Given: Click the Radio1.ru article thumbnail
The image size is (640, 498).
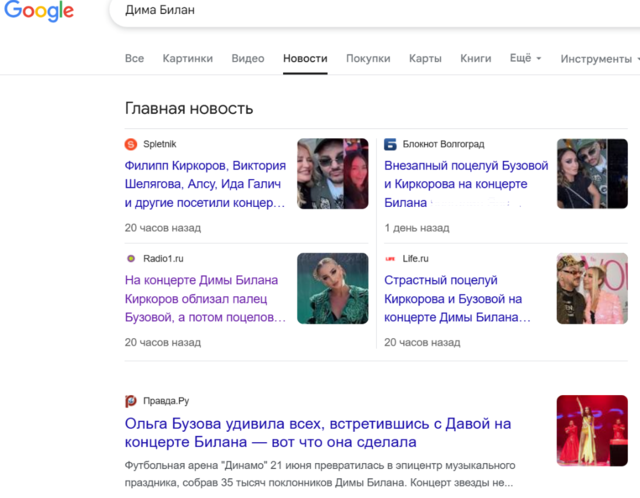Looking at the screenshot, I should point(333,289).
